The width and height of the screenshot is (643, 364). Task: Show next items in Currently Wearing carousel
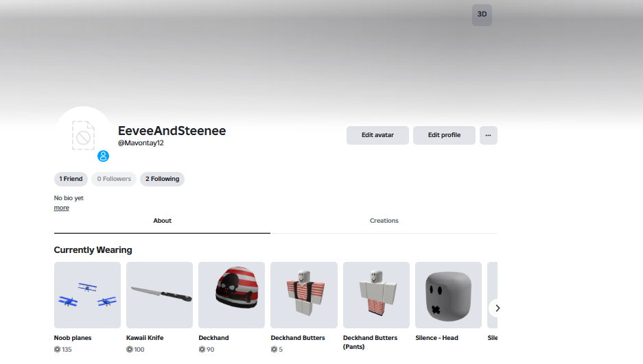click(497, 308)
